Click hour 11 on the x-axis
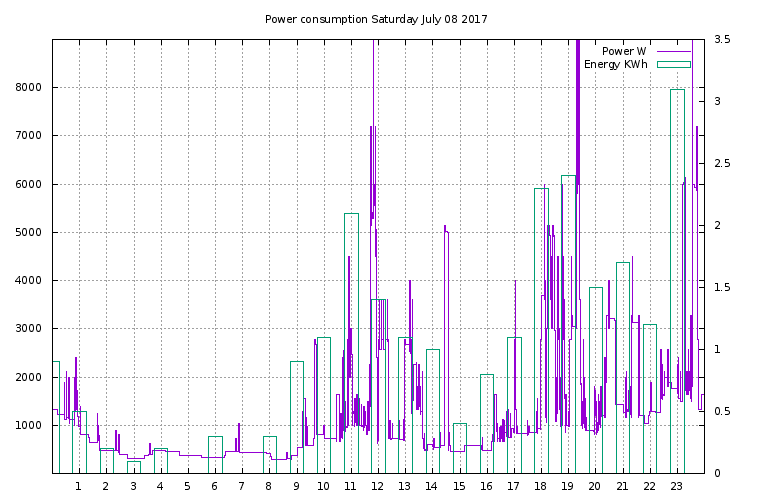The height and width of the screenshot is (500, 768). pos(350,487)
